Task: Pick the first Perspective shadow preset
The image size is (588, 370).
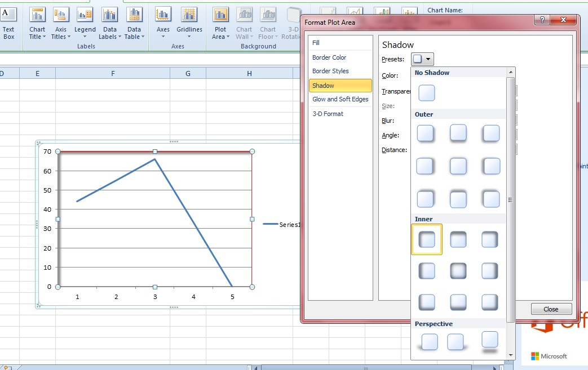Action: pos(429,342)
